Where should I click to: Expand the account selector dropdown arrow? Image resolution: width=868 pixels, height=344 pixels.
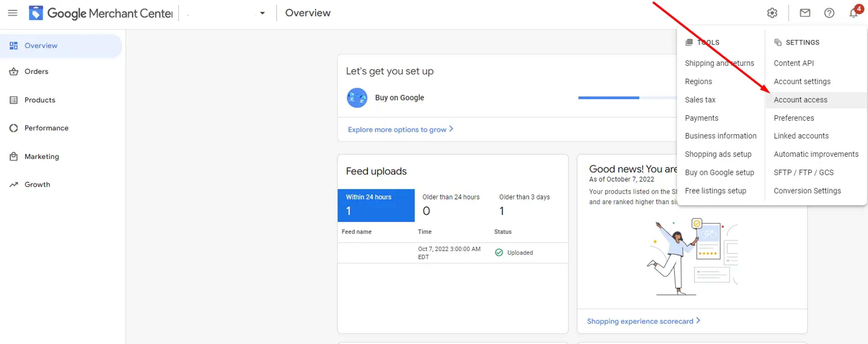[x=262, y=13]
